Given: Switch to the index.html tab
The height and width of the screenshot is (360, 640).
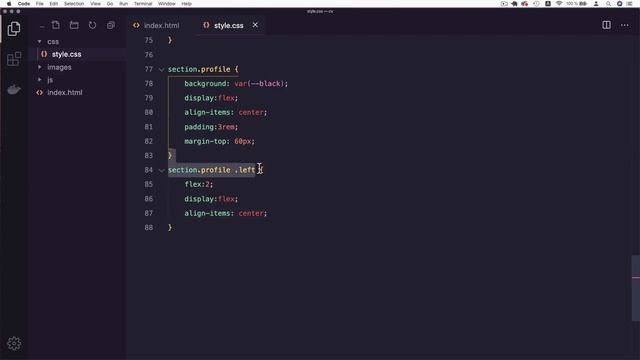Looking at the screenshot, I should coord(156,25).
